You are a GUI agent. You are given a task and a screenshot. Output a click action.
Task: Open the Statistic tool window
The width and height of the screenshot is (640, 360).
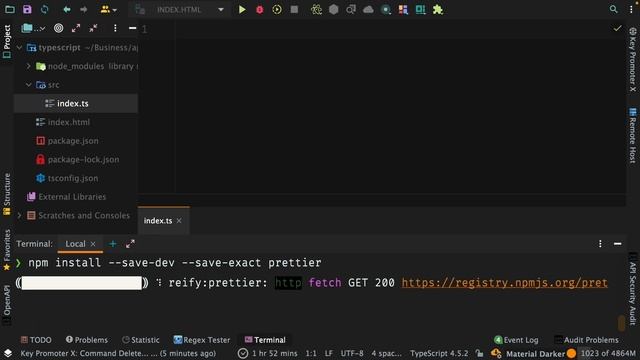140,340
